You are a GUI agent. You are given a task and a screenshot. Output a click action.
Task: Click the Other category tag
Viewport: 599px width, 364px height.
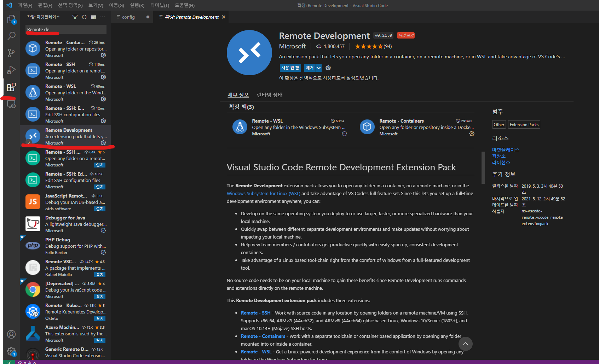tap(499, 124)
